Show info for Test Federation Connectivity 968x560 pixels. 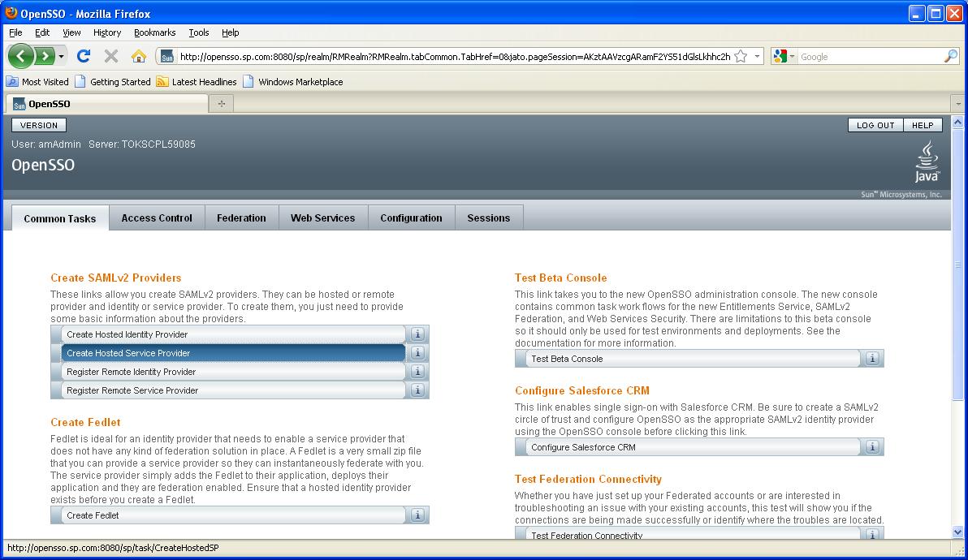pyautogui.click(x=872, y=534)
